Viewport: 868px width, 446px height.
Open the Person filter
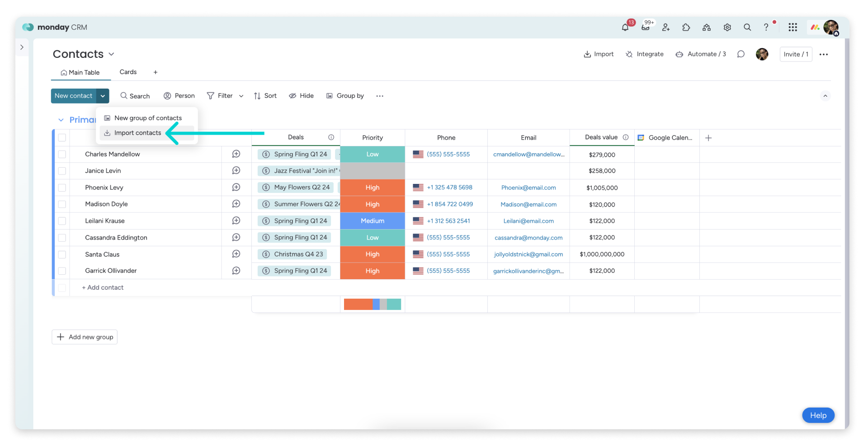(179, 96)
